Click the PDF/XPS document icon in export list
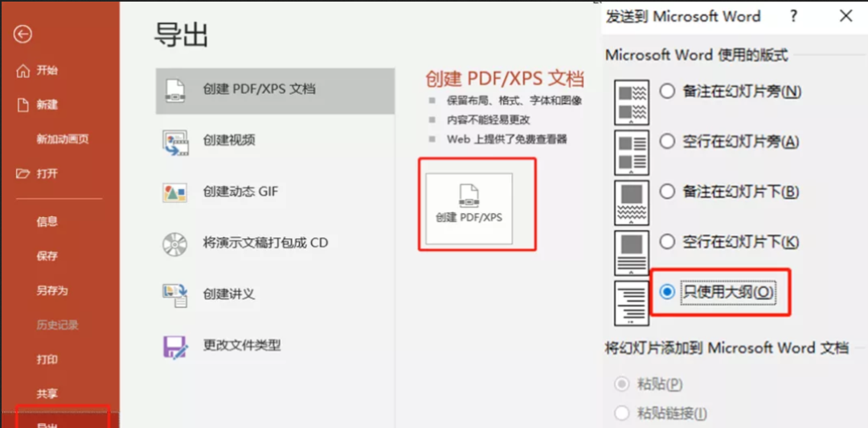This screenshot has width=868, height=428. pyautogui.click(x=175, y=89)
